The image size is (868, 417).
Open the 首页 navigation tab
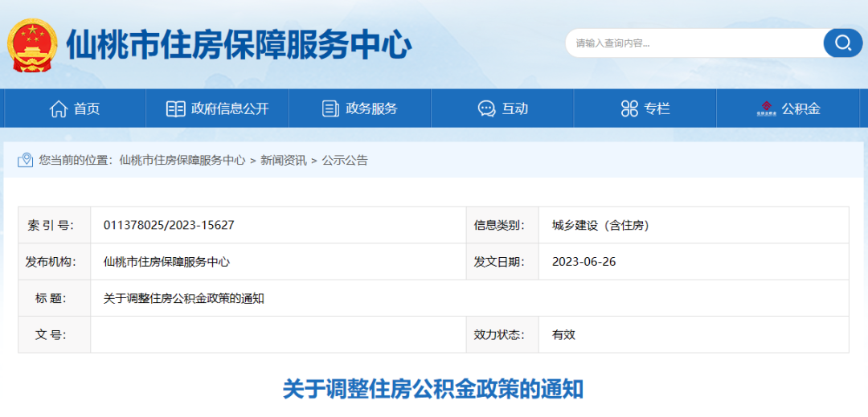point(75,109)
